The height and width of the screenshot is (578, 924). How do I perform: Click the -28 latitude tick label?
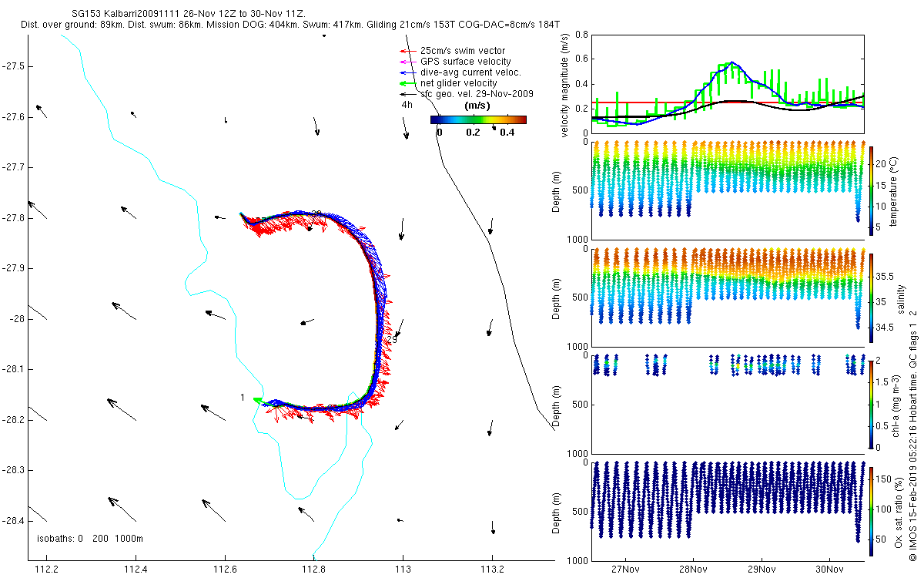[x=16, y=319]
